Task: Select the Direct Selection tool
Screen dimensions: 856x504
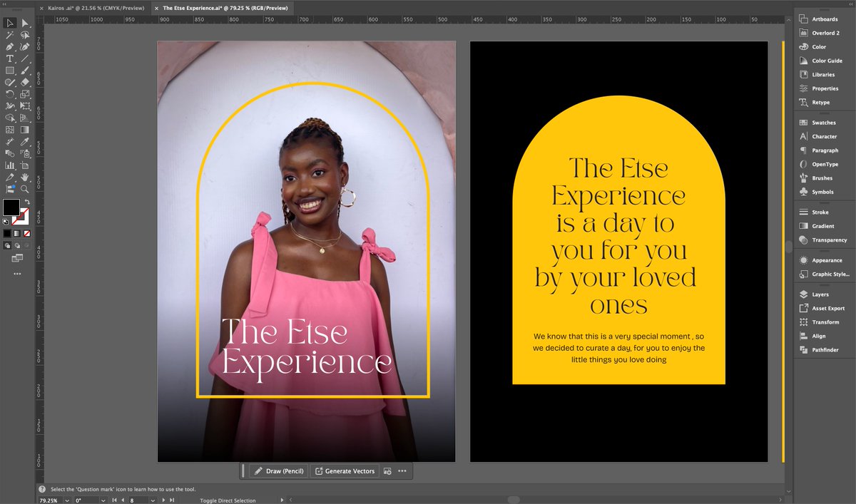Action: pyautogui.click(x=24, y=23)
